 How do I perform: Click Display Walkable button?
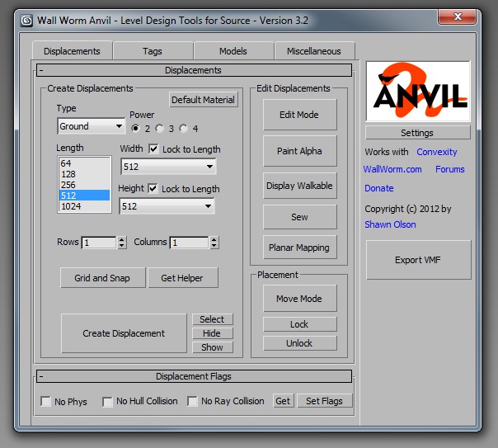click(299, 186)
